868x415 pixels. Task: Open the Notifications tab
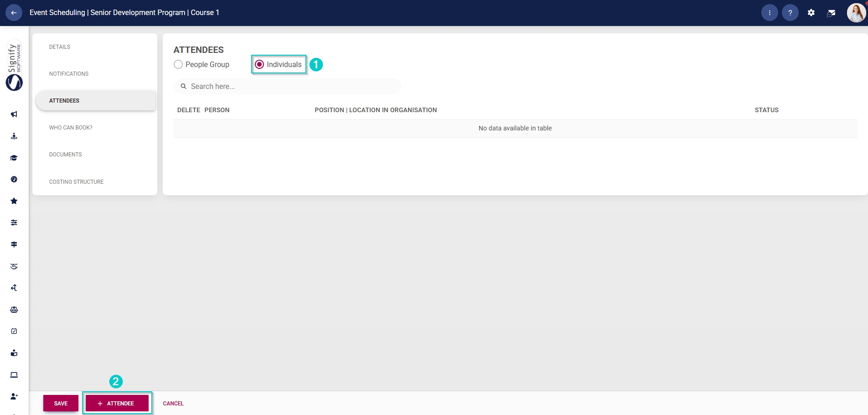[x=69, y=74]
